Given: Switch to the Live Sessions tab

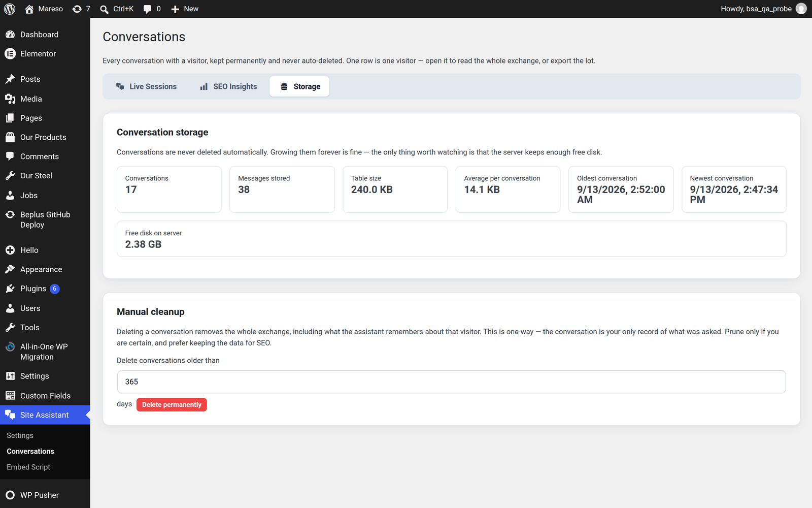Looking at the screenshot, I should [146, 86].
